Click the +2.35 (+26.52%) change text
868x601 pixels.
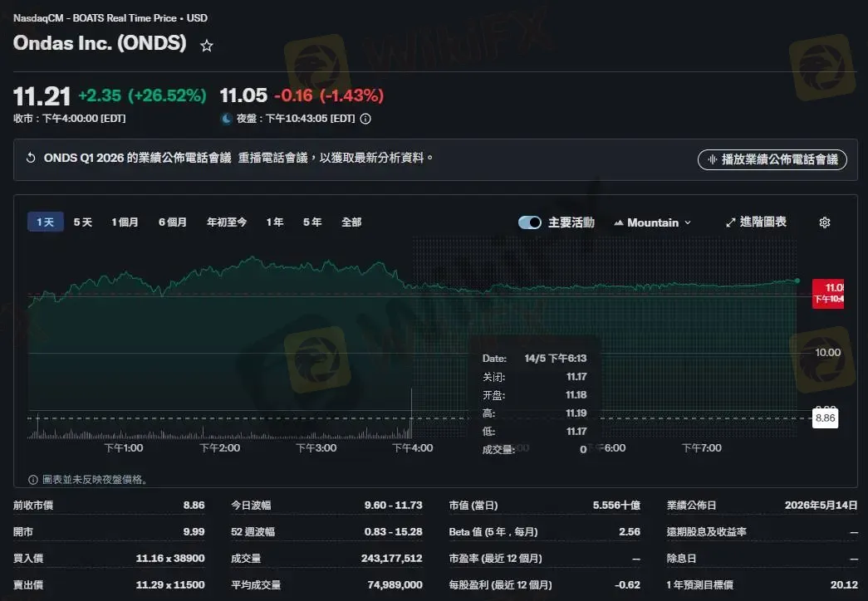(142, 95)
